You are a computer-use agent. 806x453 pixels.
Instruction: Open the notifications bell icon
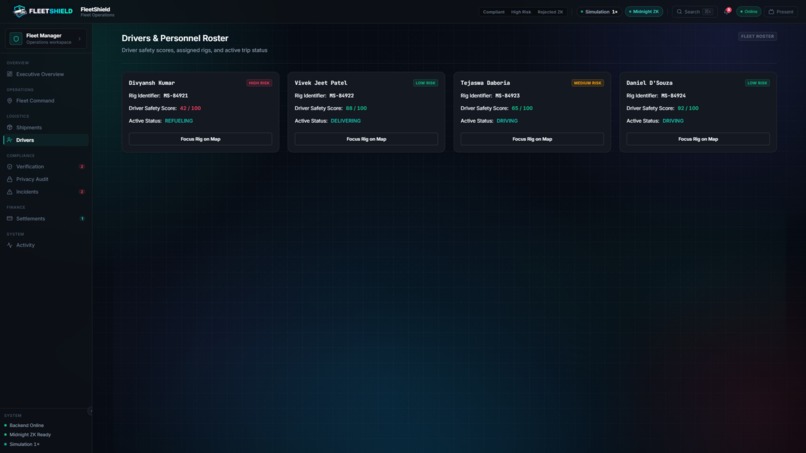coord(727,11)
